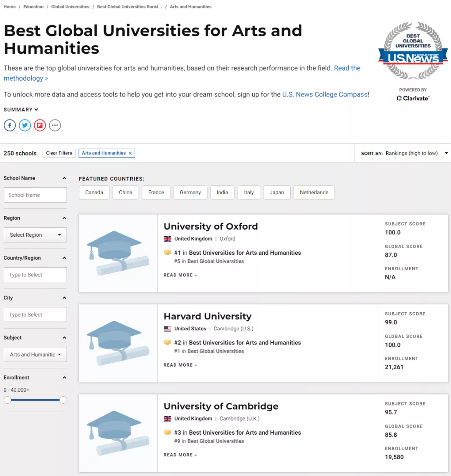This screenshot has width=451, height=476.
Task: Click the Clear Filters button
Action: point(59,153)
